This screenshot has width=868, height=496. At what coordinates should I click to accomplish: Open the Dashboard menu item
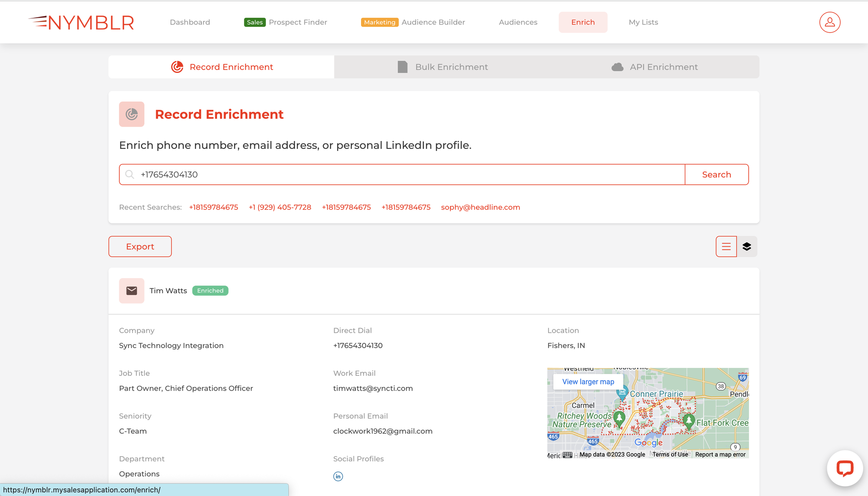click(190, 22)
